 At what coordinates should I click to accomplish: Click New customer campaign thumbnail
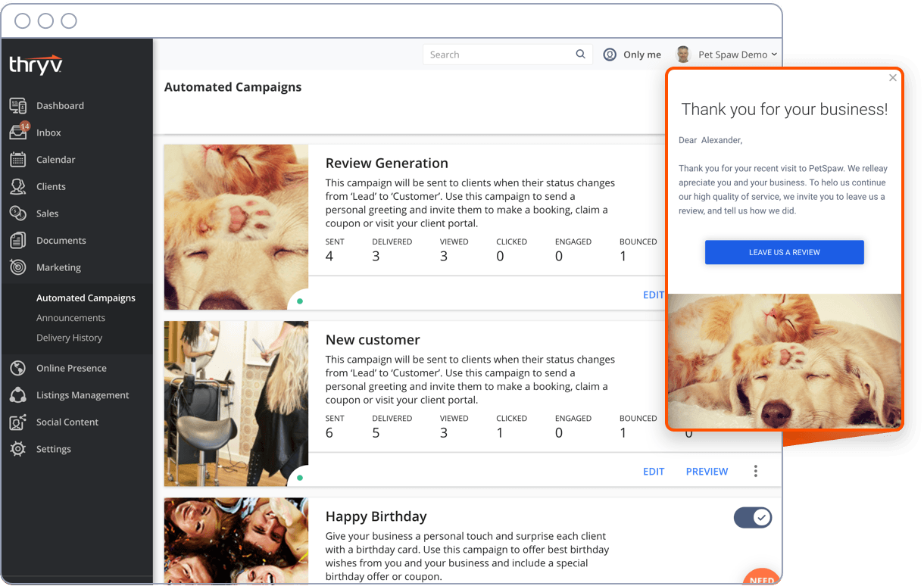236,404
